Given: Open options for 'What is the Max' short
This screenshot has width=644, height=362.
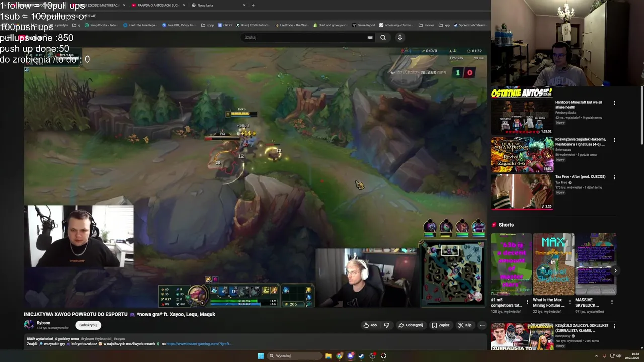Looking at the screenshot, I should (x=570, y=302).
